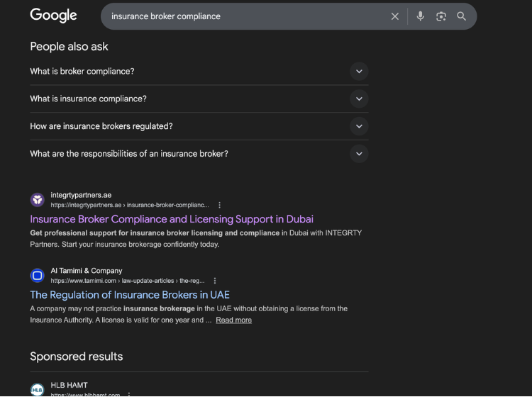This screenshot has height=397, width=532.
Task: Expand chevron for responsibilities of an insurance broker
Action: (x=359, y=154)
